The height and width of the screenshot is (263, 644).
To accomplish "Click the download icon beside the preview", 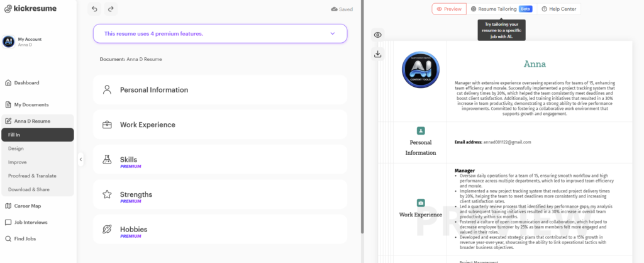I will pyautogui.click(x=378, y=54).
